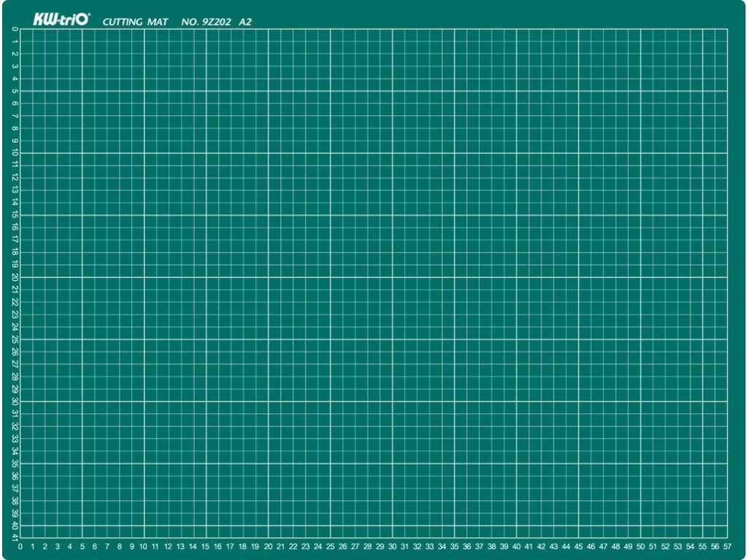The image size is (747, 560).
Task: Pick ruler number 44
Action: [x=566, y=547]
